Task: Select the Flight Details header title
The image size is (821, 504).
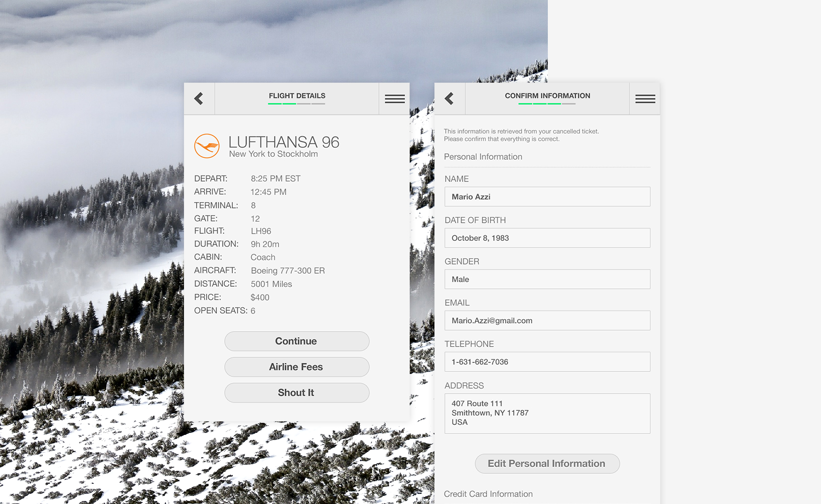Action: (x=297, y=95)
